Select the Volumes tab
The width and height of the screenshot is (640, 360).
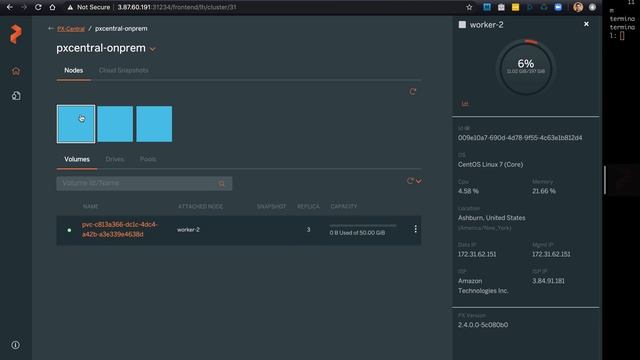click(x=77, y=159)
